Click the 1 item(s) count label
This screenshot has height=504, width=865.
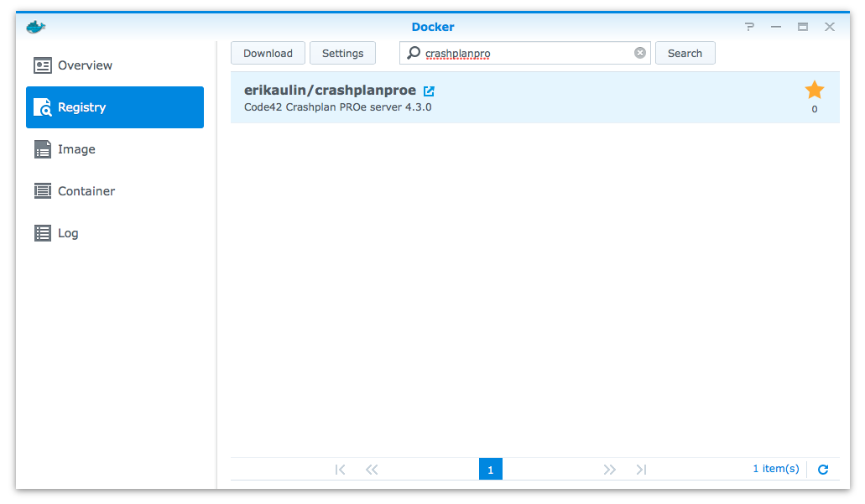(775, 469)
